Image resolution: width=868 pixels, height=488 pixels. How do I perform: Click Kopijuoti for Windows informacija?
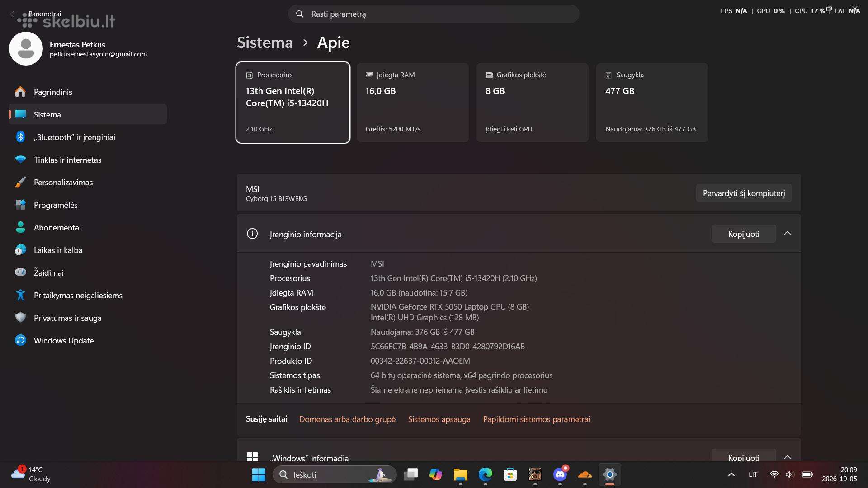[x=744, y=455]
